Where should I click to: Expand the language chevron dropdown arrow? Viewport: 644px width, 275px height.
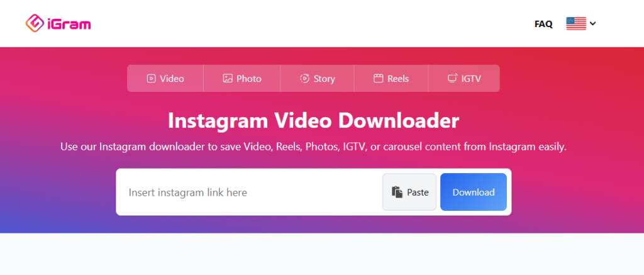pyautogui.click(x=592, y=24)
